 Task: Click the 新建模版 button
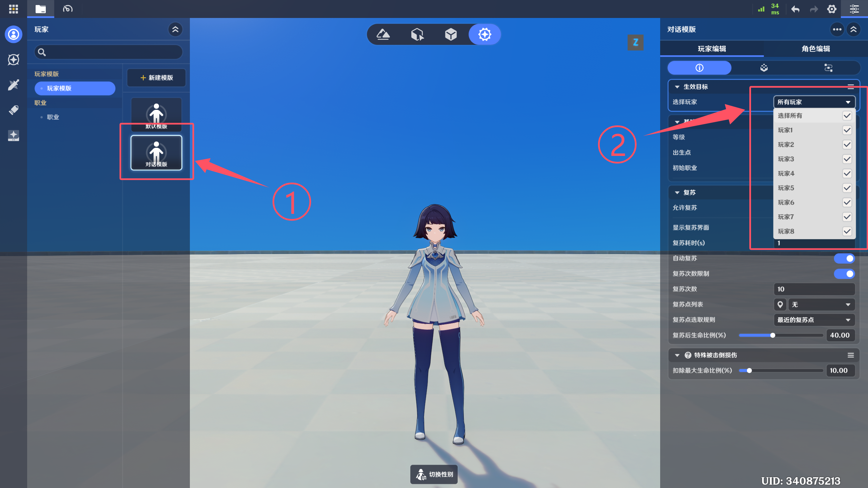[x=156, y=78]
